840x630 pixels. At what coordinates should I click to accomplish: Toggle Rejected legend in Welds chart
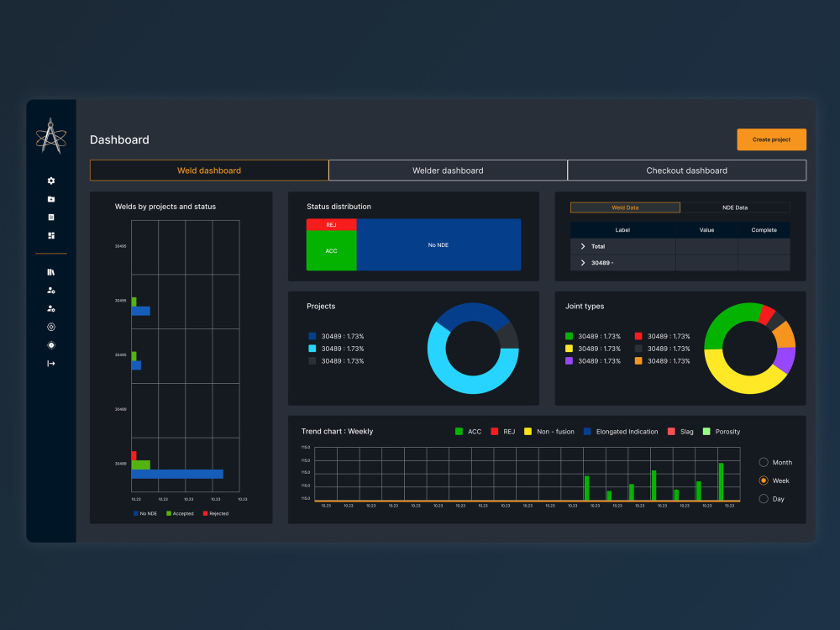tap(216, 513)
